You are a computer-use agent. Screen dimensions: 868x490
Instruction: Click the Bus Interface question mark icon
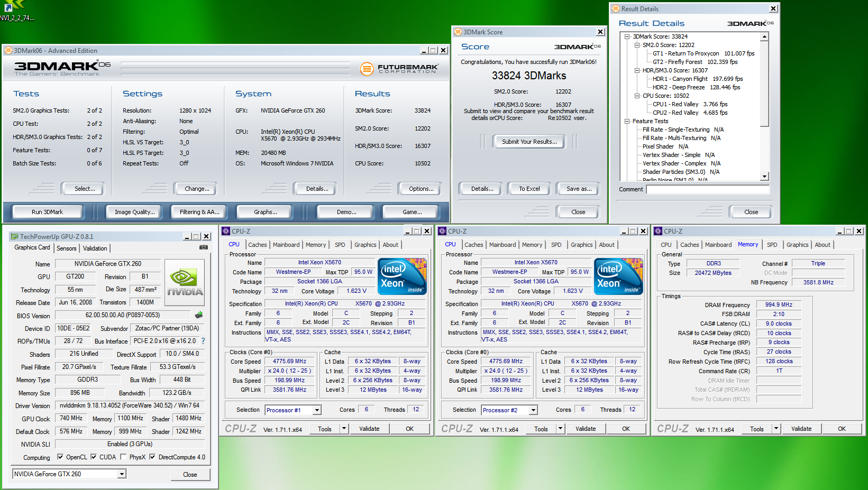pyautogui.click(x=203, y=341)
